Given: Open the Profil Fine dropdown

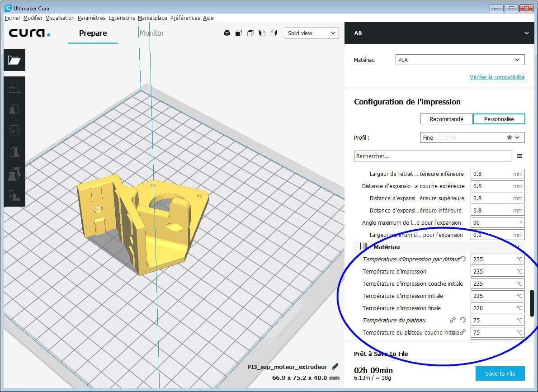Looking at the screenshot, I should [472, 138].
